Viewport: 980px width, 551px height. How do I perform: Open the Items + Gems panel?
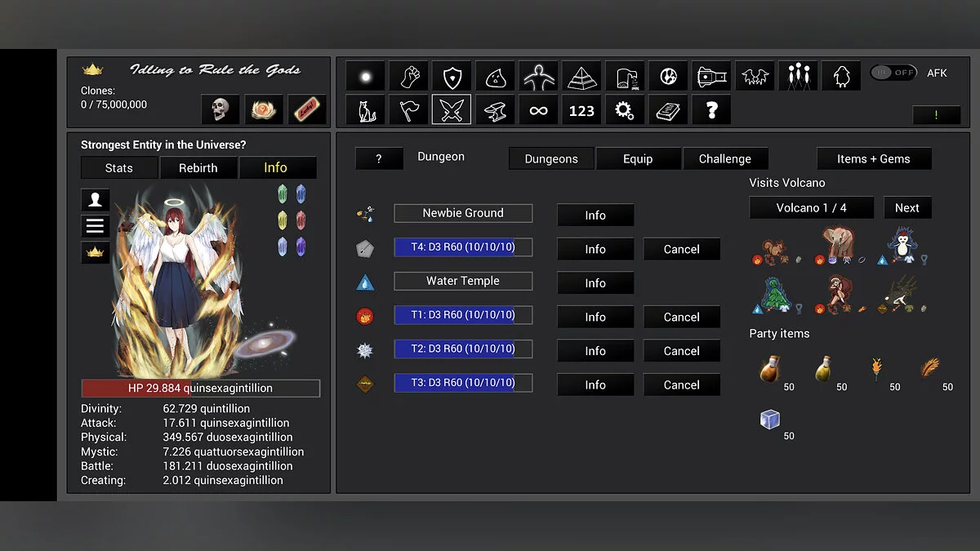point(874,158)
